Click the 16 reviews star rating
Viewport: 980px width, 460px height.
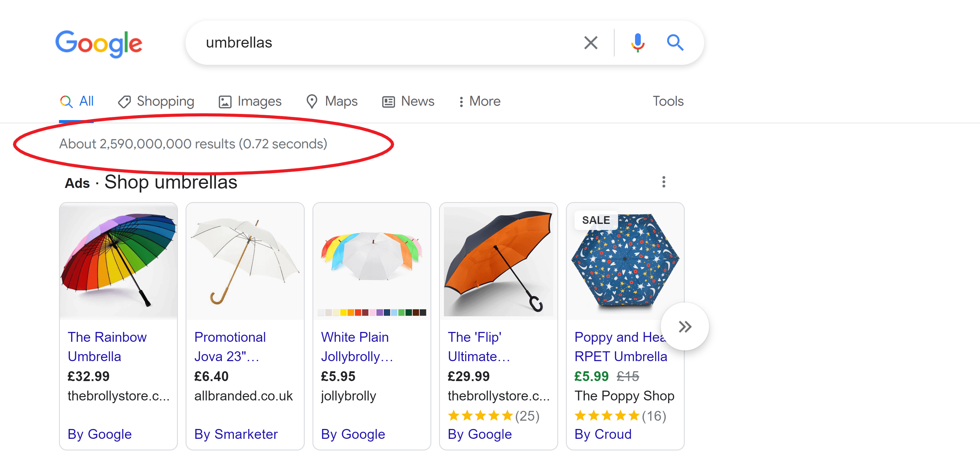621,415
